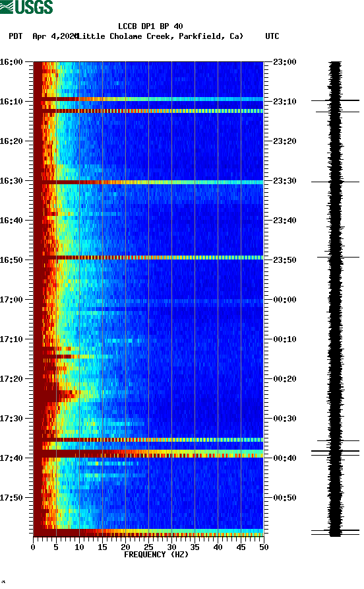Click the '16:30' PDT time label
The height and width of the screenshot is (589, 364).
click(11, 181)
